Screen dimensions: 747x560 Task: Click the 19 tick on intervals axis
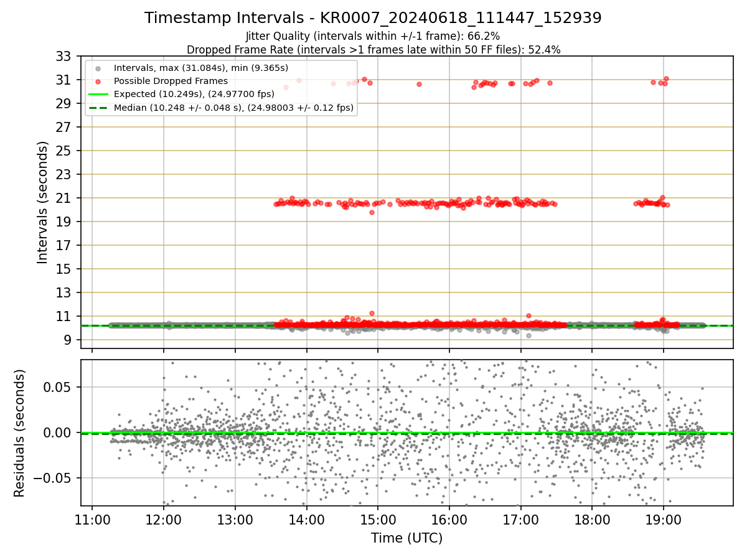pos(65,222)
